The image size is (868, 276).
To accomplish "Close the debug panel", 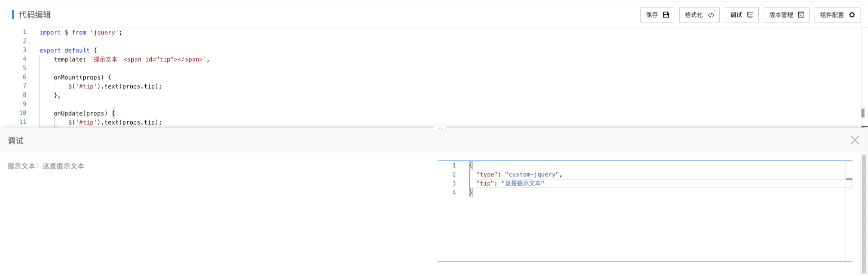I will (x=855, y=140).
